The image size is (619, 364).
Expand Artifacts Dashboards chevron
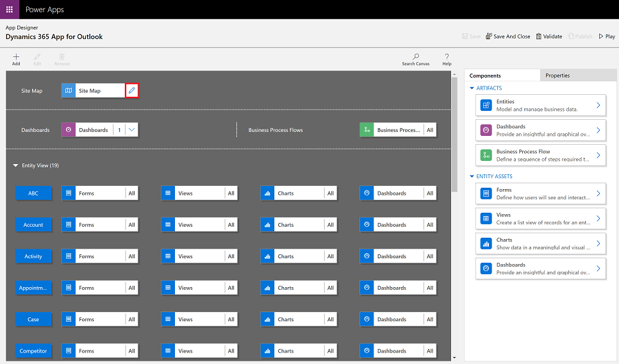[x=598, y=130]
